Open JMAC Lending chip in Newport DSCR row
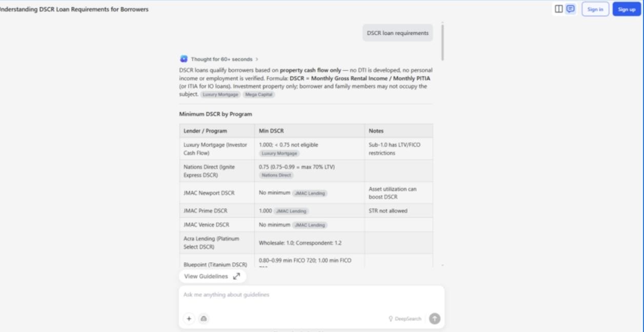This screenshot has width=644, height=332. click(x=309, y=193)
